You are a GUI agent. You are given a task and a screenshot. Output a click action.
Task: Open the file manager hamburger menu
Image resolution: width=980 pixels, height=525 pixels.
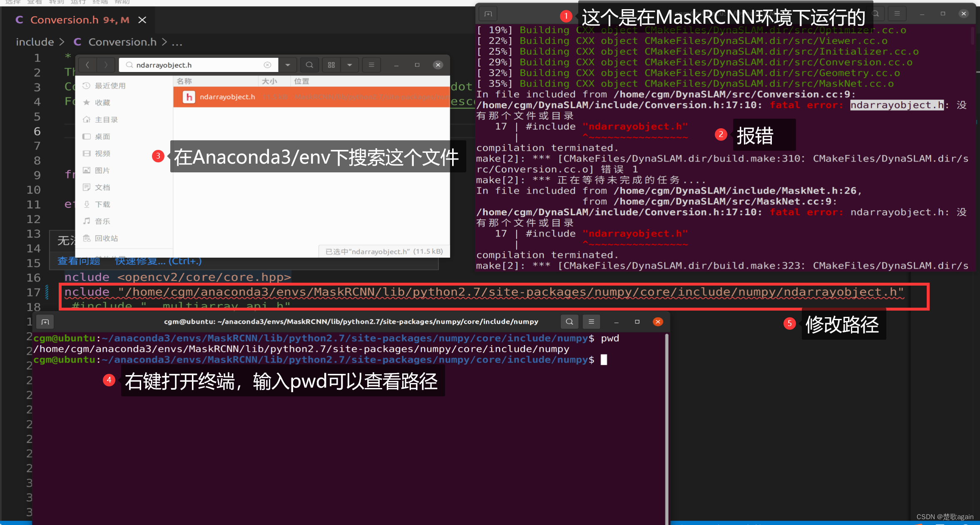371,65
